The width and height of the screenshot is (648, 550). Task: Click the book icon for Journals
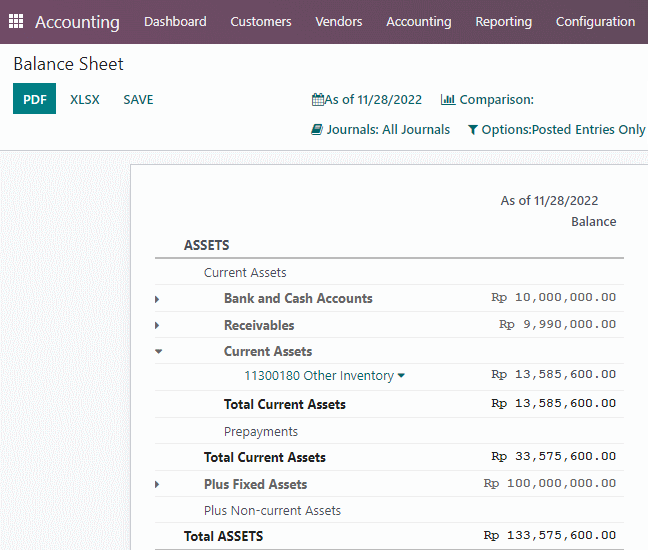pos(317,130)
